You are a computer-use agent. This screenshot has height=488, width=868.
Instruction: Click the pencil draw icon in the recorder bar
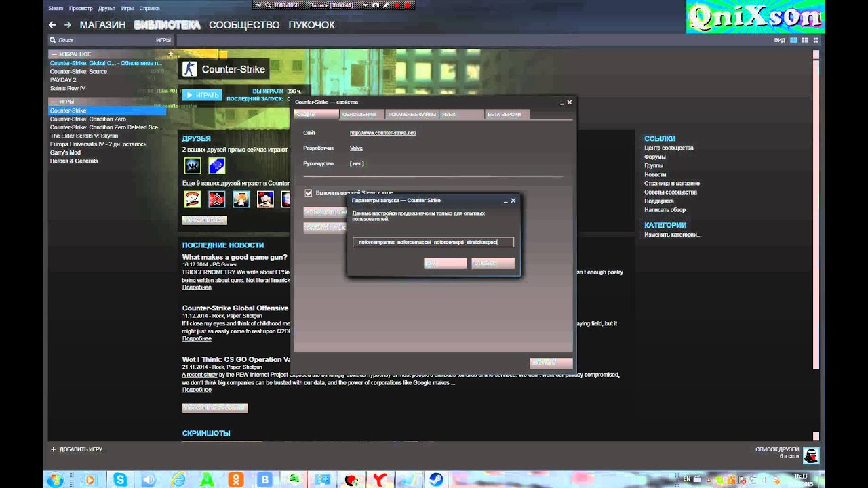coord(387,5)
